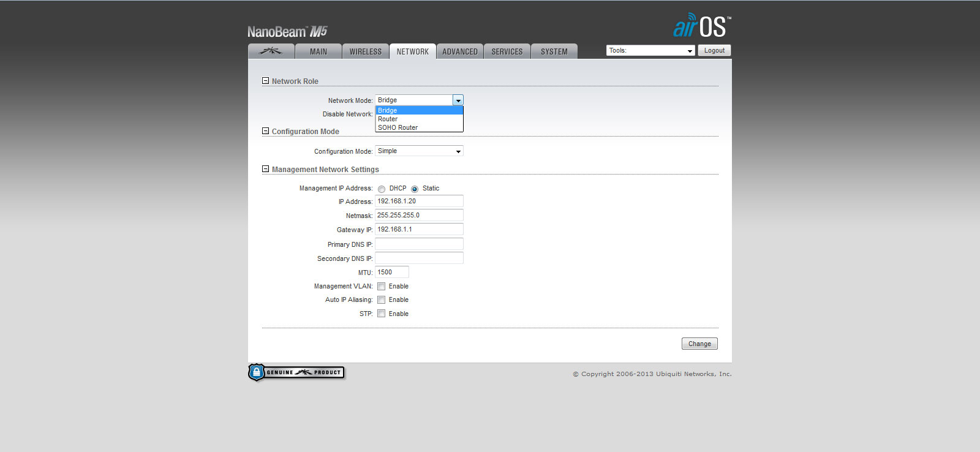Enable the Management VLAN checkbox
Screen dimensions: 980x452
tap(382, 287)
